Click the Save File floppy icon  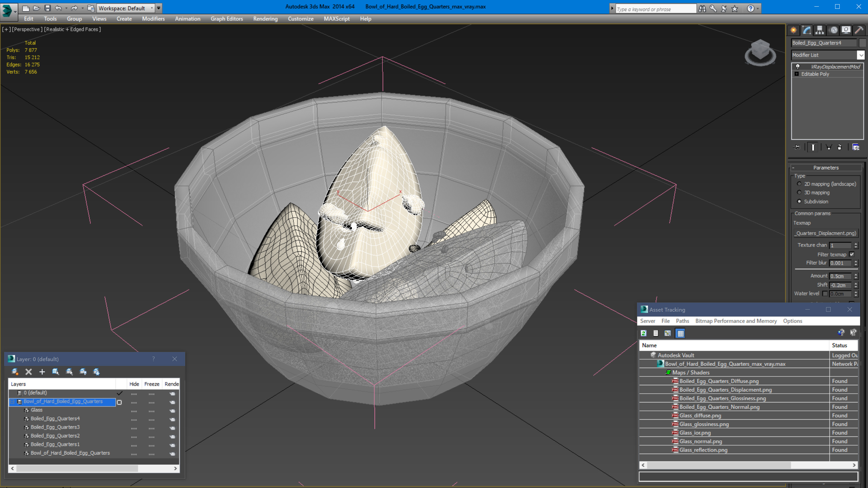(x=48, y=8)
